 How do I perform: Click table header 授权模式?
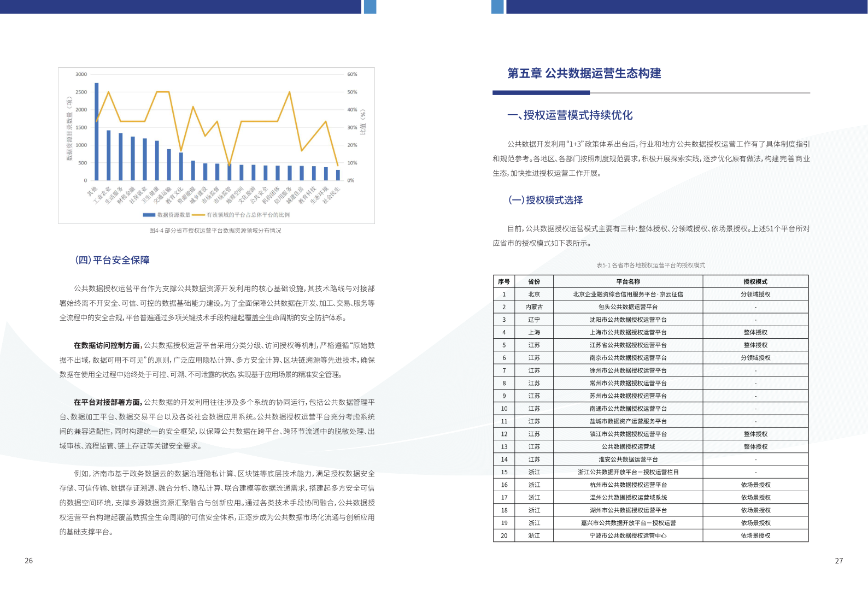click(x=755, y=282)
